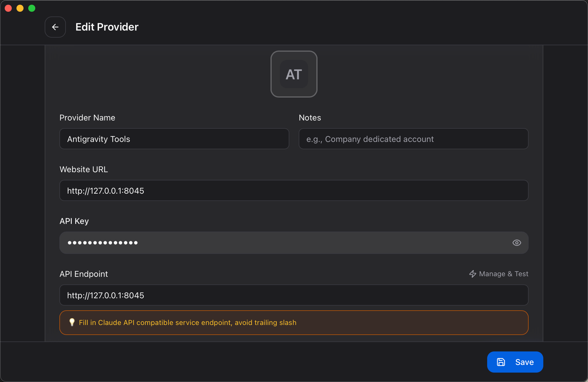Select the Website URL input box
This screenshot has height=382, width=588.
(x=294, y=191)
